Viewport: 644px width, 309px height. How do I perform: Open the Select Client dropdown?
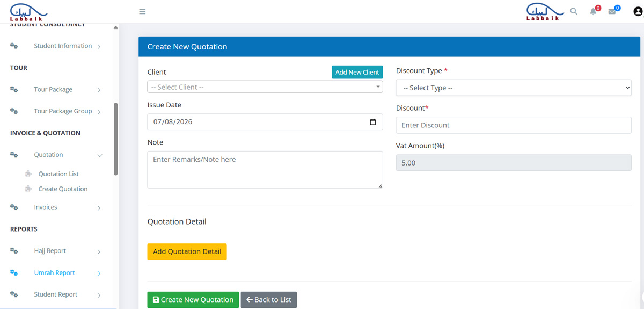[265, 87]
